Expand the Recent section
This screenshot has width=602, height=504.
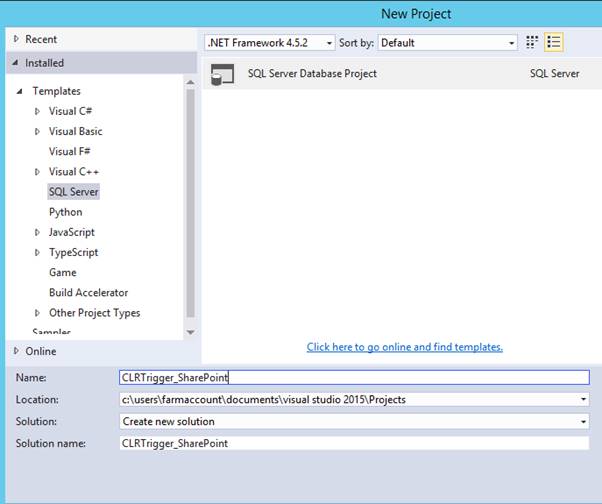tap(16, 39)
